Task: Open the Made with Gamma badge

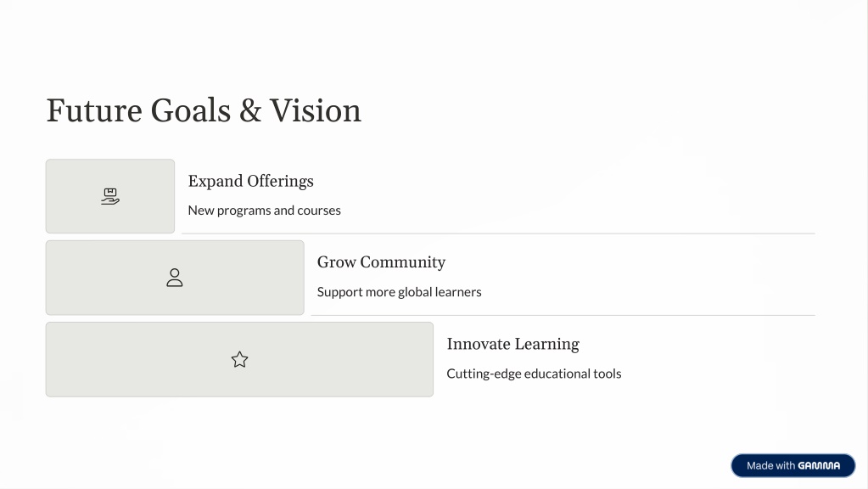Action: pos(792,466)
